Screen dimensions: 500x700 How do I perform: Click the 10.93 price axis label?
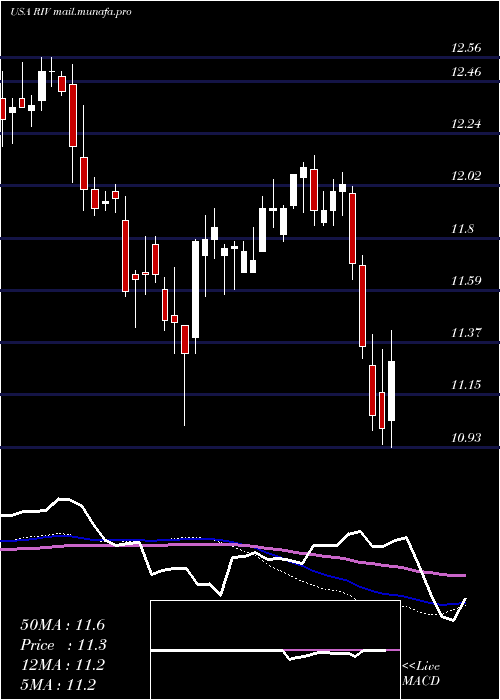click(x=466, y=438)
